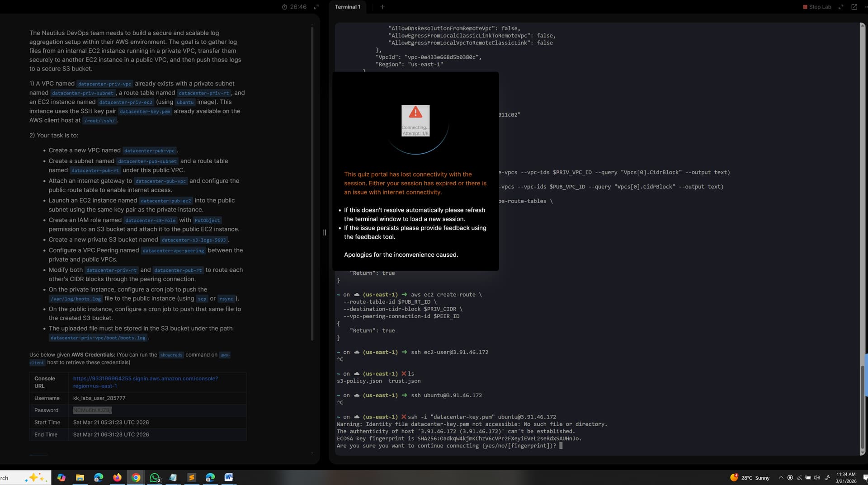Open File Explorer from the taskbar
The image size is (868, 485).
pos(80,477)
